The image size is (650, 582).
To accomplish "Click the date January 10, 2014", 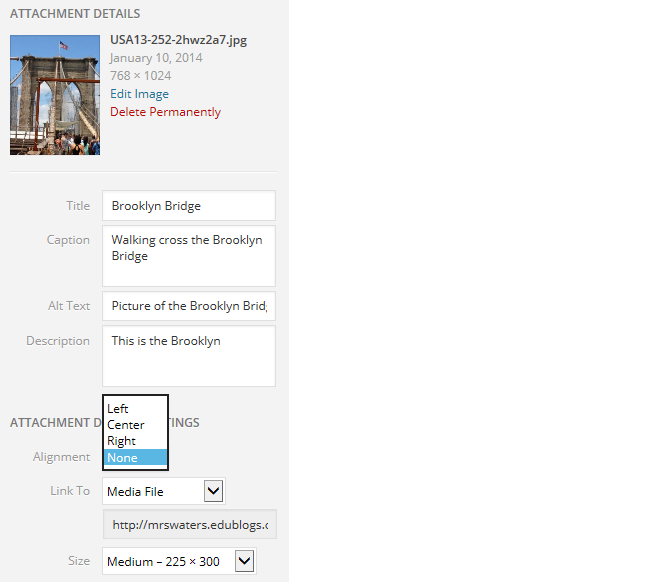I will click(156, 58).
